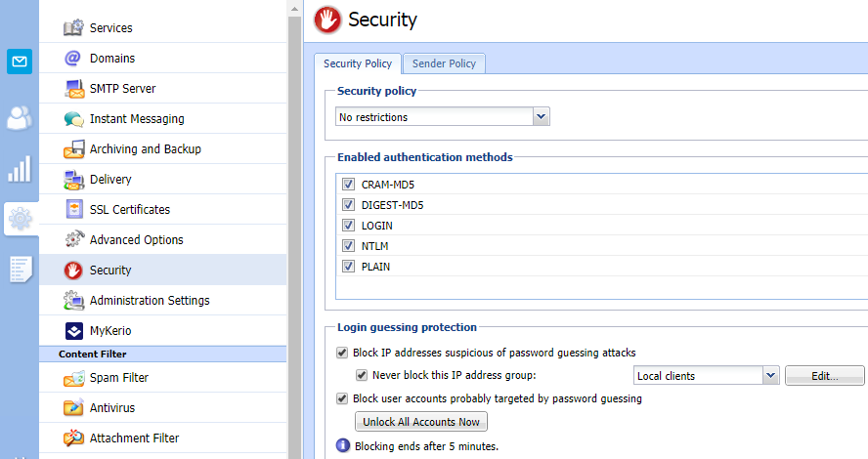
Task: Uncheck the CRAM-MD5 authentication method
Action: tap(348, 185)
